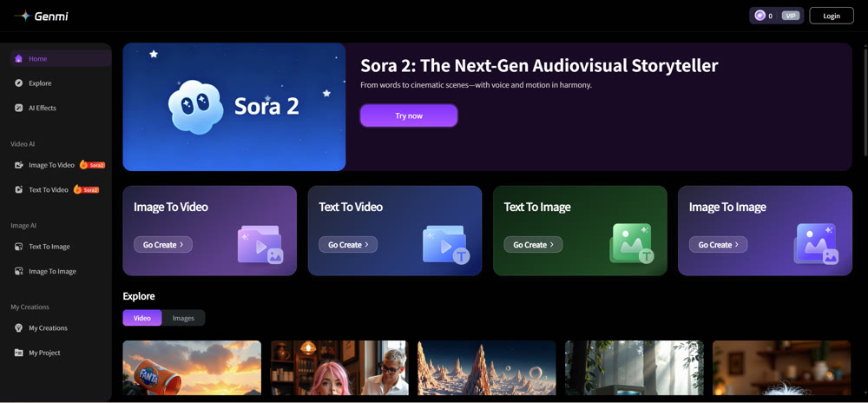Select Text To Image sidebar icon
This screenshot has height=403, width=868.
point(19,247)
